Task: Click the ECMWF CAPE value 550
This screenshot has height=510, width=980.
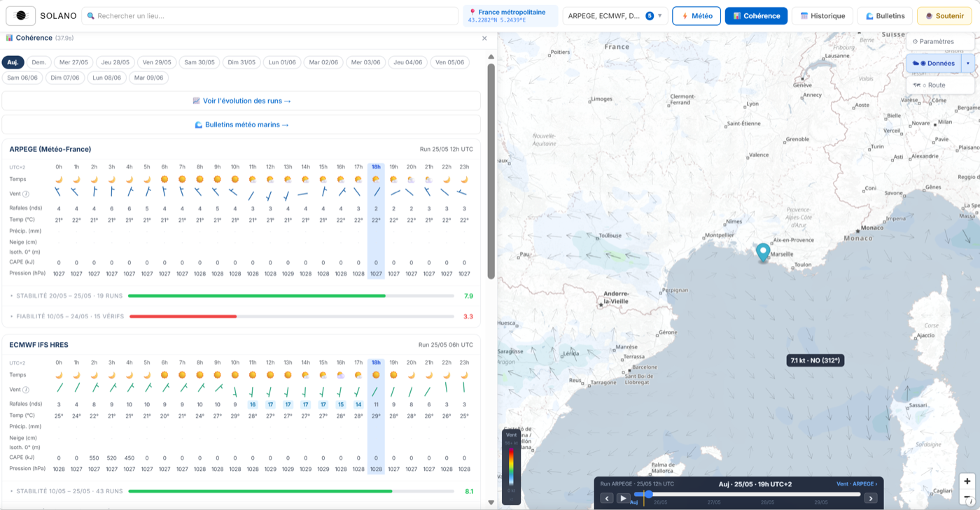Action: 94,458
